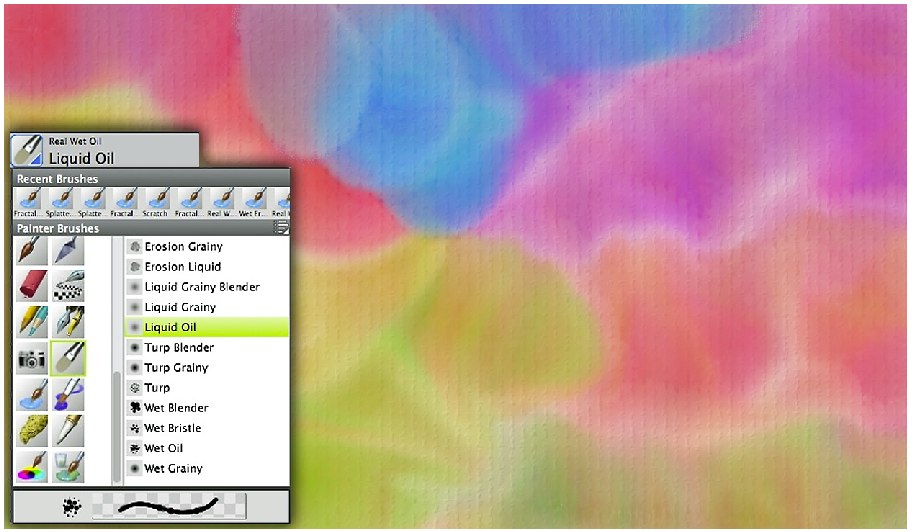The width and height of the screenshot is (912, 532).
Task: Choose the Turp Blender variant
Action: (x=207, y=347)
